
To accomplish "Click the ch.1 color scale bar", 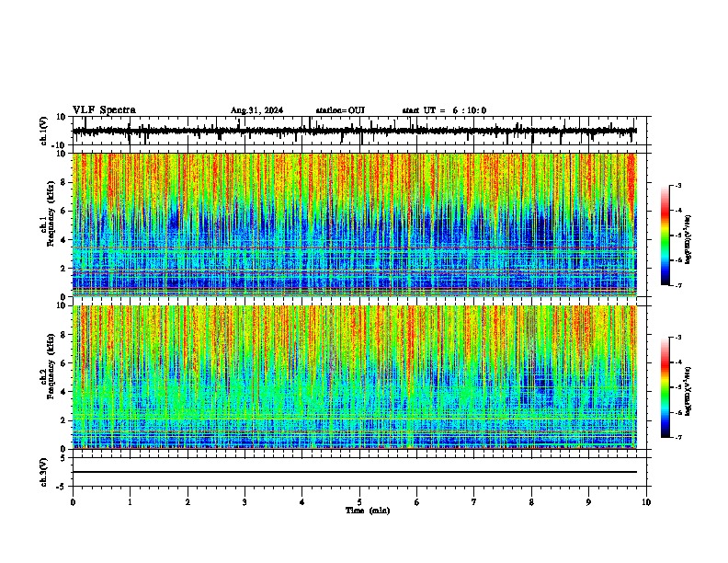I will pos(665,236).
